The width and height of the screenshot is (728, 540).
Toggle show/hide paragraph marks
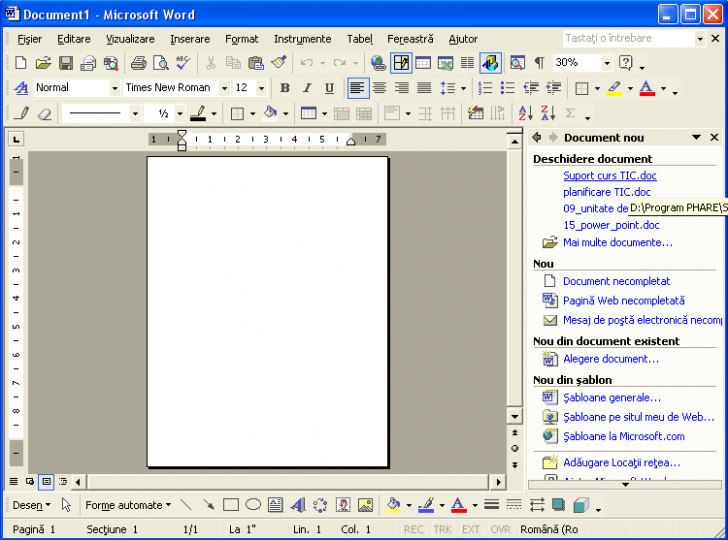[539, 63]
